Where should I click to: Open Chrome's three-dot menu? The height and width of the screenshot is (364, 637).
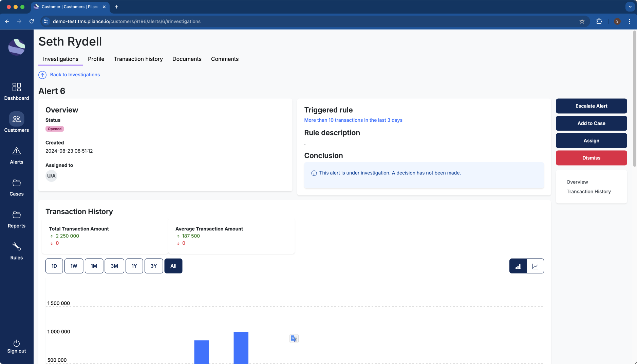(630, 21)
